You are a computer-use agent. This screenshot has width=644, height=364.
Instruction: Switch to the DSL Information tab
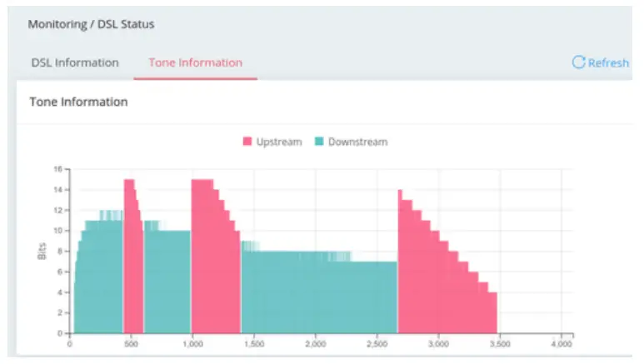click(75, 62)
